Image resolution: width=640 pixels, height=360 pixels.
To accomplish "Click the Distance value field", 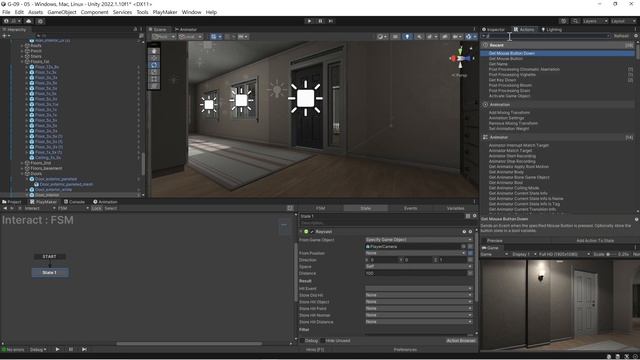I will tap(416, 273).
